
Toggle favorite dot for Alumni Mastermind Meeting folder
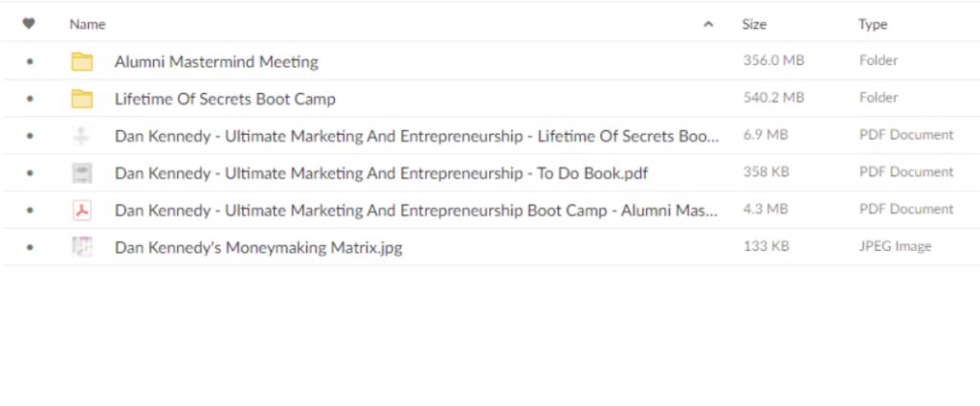coord(30,61)
